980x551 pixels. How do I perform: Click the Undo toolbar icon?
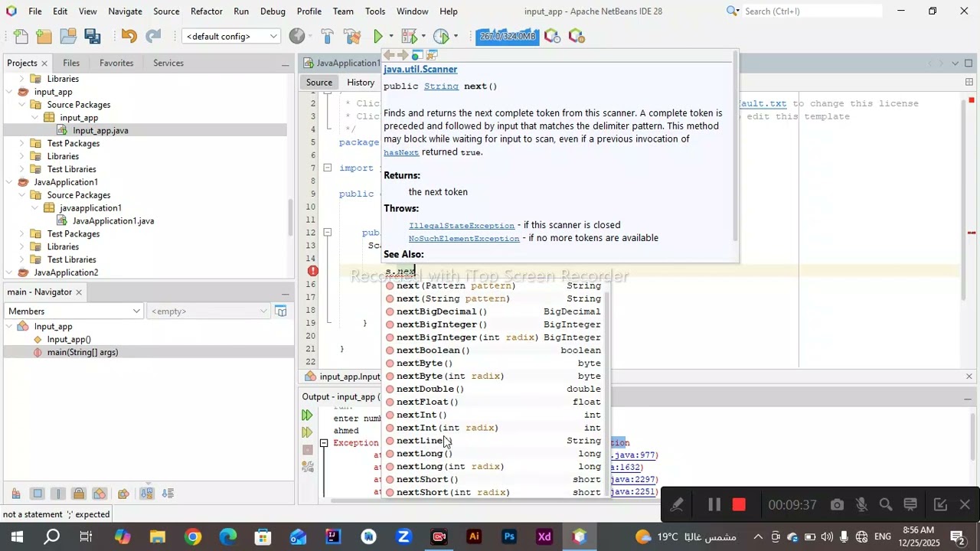click(129, 36)
